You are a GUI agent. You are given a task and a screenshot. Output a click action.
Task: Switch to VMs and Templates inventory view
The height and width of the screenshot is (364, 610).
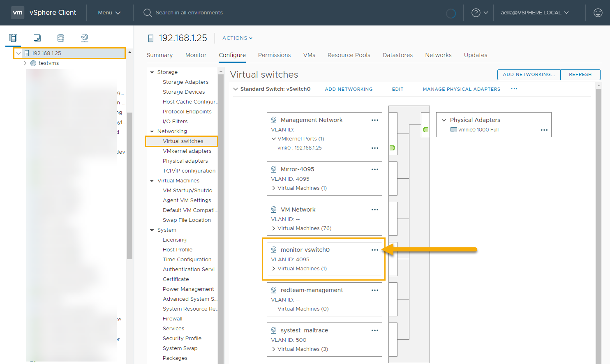[37, 38]
